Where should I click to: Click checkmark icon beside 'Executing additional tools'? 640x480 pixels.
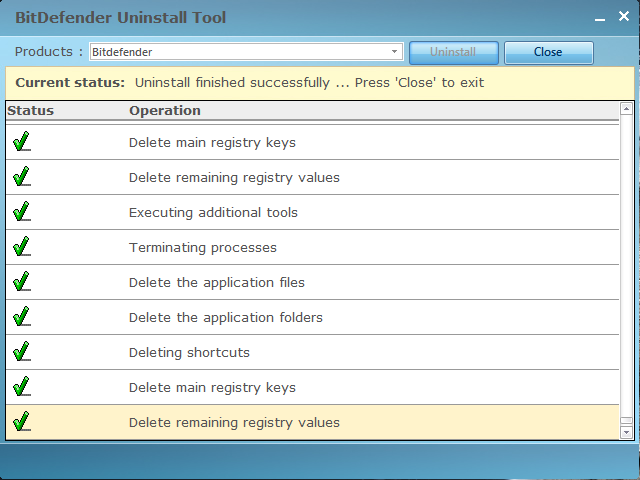[x=22, y=211]
